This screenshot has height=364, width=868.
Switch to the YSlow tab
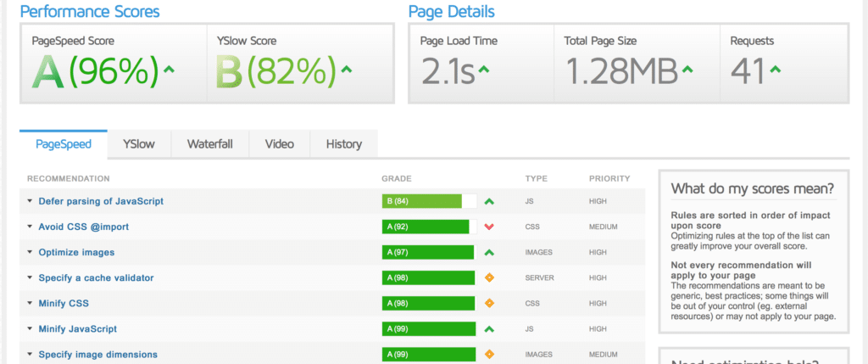click(138, 144)
